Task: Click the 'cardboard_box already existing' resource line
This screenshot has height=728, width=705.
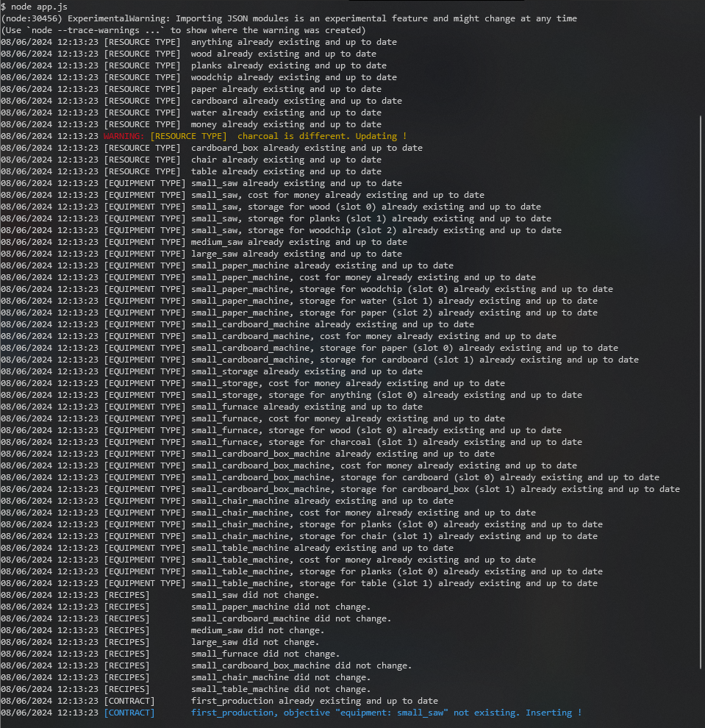Action: click(x=212, y=148)
